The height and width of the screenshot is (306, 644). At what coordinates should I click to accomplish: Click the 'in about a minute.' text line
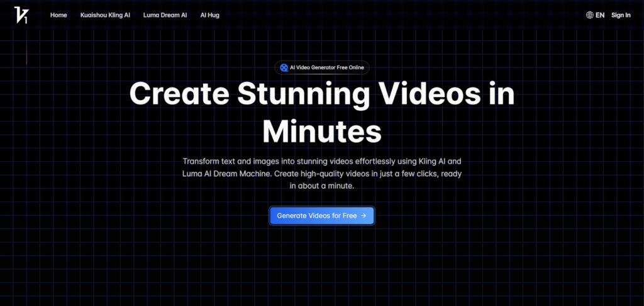(322, 186)
